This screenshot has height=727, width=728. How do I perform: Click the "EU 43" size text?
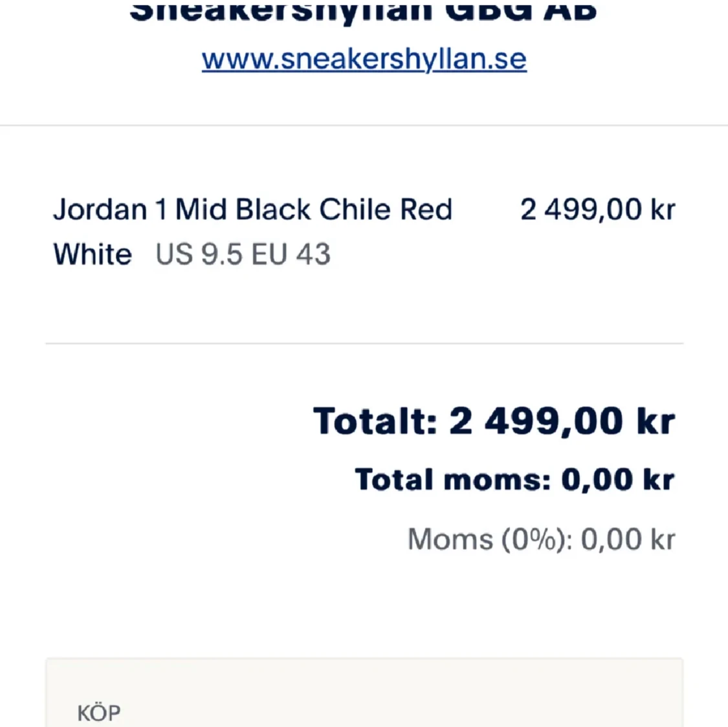pyautogui.click(x=291, y=254)
